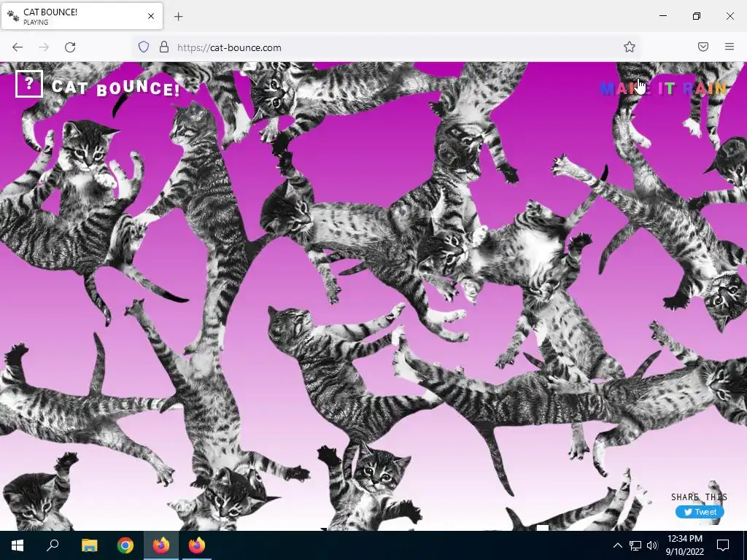Launch Google Chrome from the taskbar
Screen dimensions: 747x560
point(125,545)
